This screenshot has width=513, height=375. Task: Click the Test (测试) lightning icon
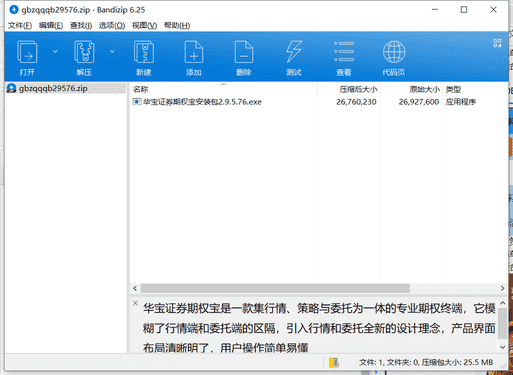294,52
